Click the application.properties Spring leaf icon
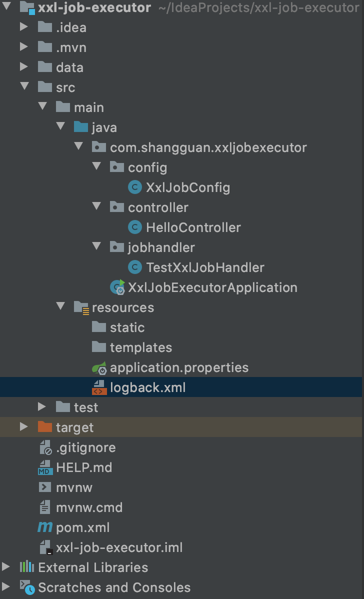364x599 pixels. [x=99, y=368]
